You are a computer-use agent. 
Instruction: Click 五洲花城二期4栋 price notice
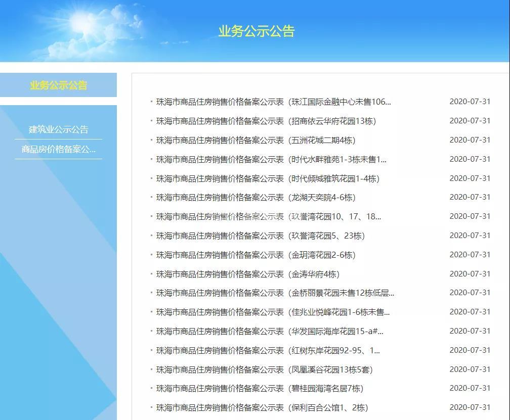[256, 140]
